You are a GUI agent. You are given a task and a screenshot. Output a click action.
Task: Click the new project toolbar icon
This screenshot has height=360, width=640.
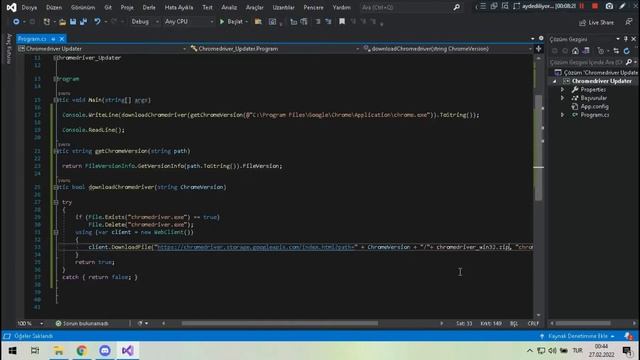pyautogui.click(x=47, y=22)
